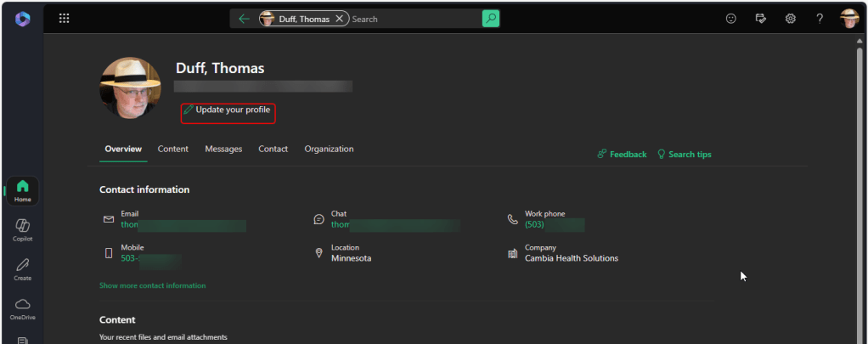Screen dimensions: 868x344
Task: Open Copilot from the left sidebar
Action: tap(23, 229)
